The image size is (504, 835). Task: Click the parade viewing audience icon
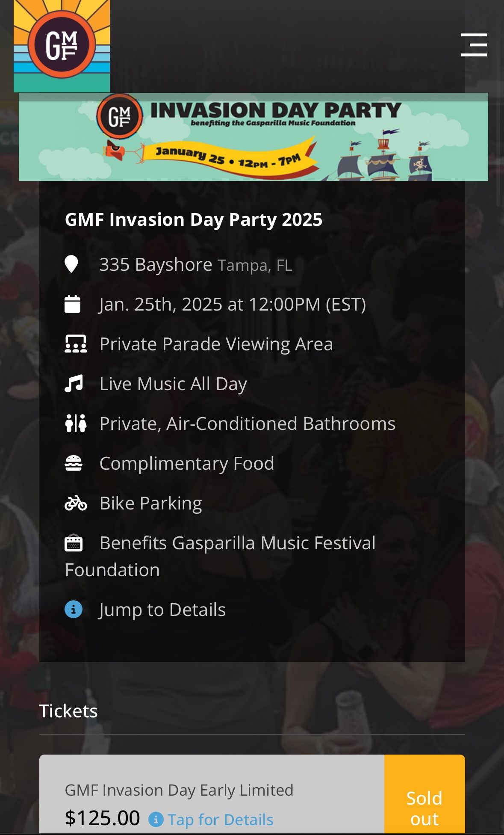(75, 344)
